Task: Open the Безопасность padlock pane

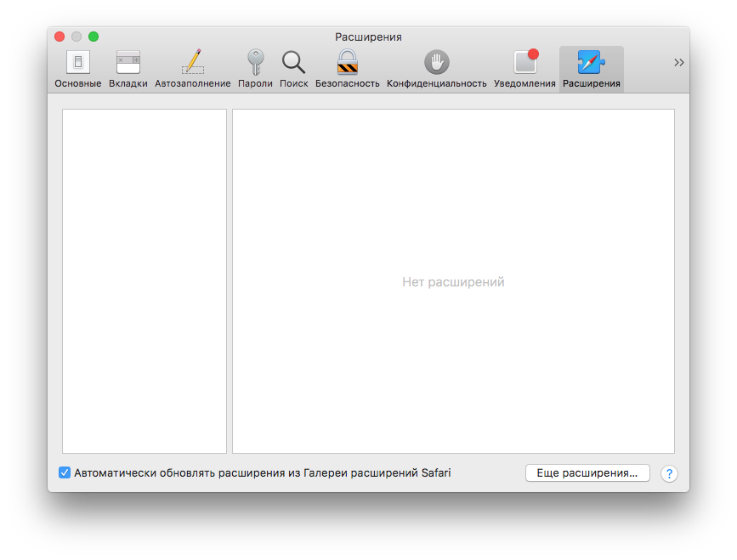Action: [348, 69]
